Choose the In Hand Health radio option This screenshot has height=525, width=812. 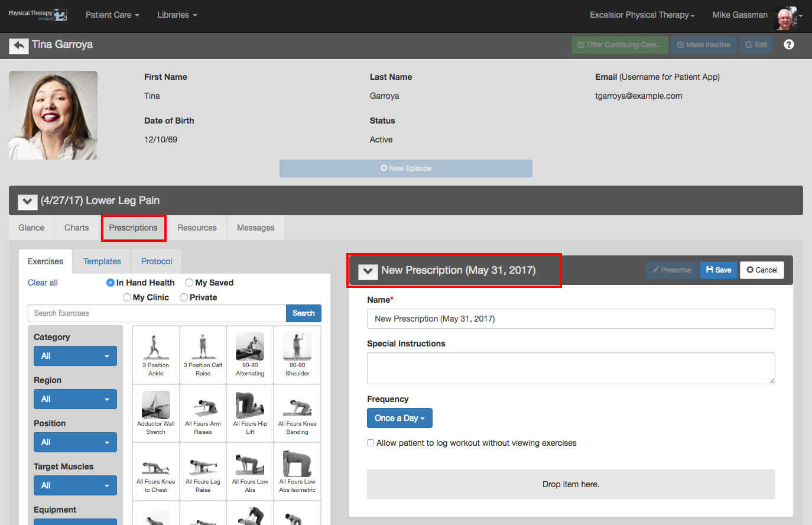(x=111, y=283)
